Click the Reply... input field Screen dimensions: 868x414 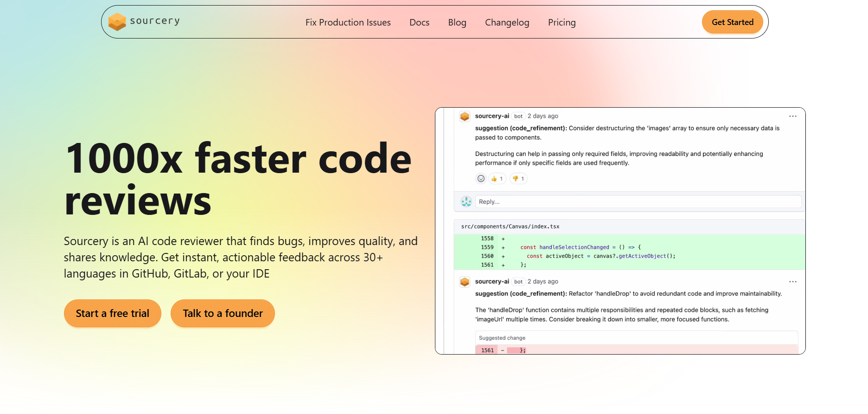pyautogui.click(x=638, y=201)
